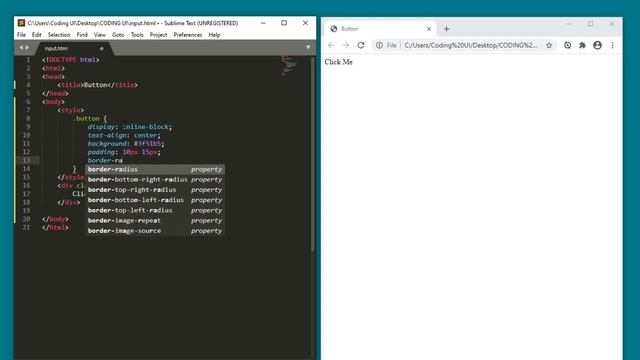Image resolution: width=640 pixels, height=360 pixels.
Task: Click line number 4 in gutter
Action: (x=28, y=85)
